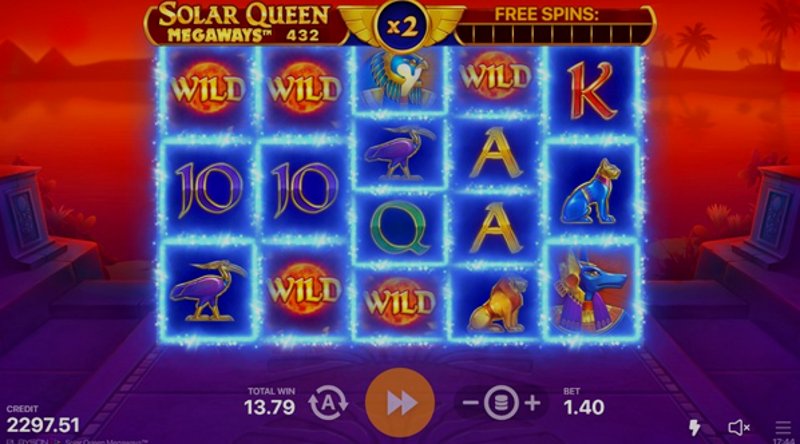Select the red K symbol
This screenshot has width=800, height=444.
591,91
